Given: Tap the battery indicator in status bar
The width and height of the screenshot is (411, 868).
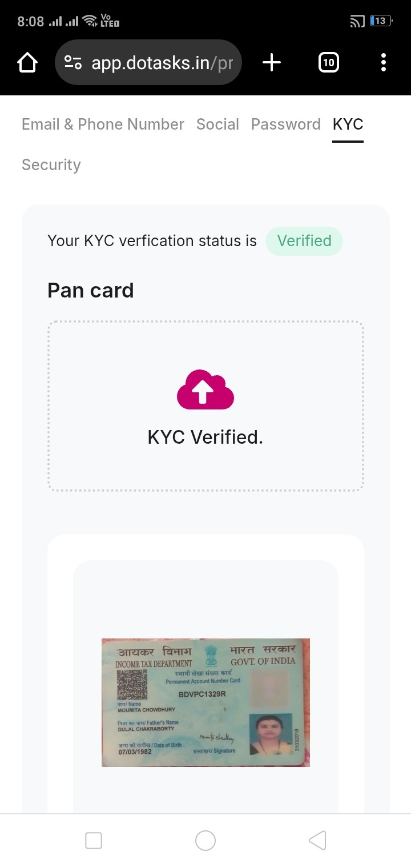Looking at the screenshot, I should [381, 21].
